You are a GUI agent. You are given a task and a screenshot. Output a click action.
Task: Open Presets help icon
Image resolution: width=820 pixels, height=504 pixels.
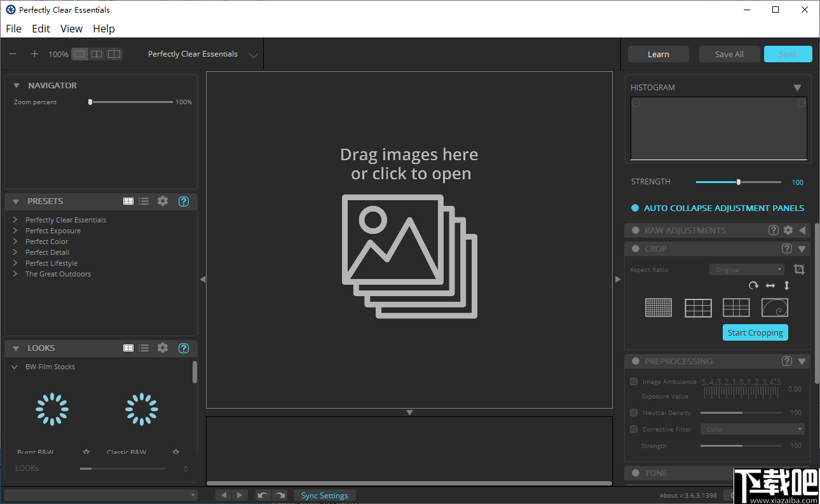[x=184, y=201]
